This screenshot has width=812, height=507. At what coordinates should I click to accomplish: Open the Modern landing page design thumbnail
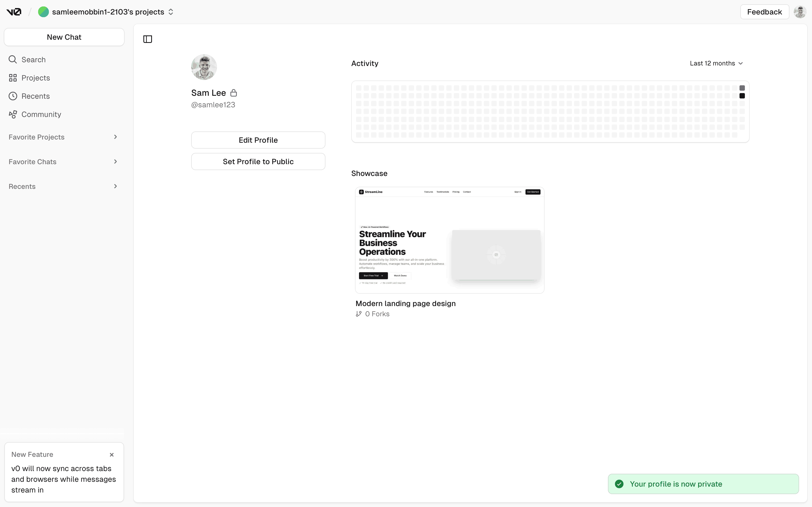coord(449,240)
